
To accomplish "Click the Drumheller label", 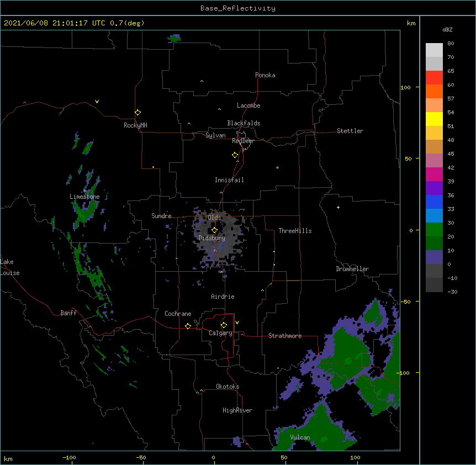I will (x=352, y=269).
